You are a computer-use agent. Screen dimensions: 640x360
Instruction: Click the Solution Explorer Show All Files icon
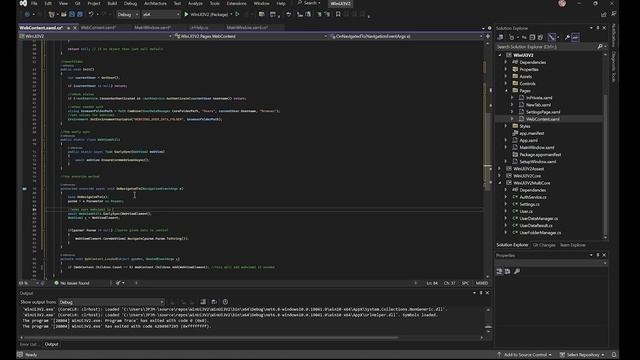[x=541, y=37]
